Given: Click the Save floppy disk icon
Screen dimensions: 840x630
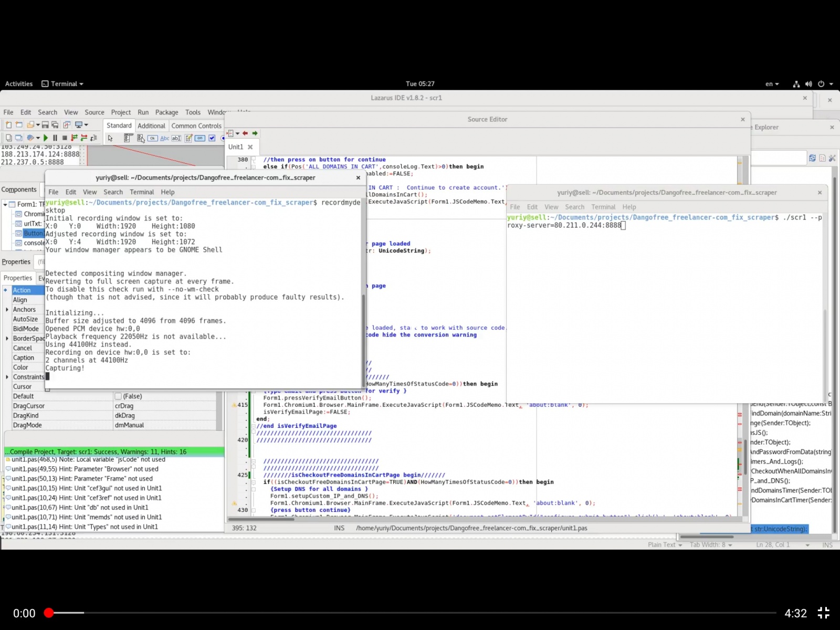Looking at the screenshot, I should click(45, 125).
